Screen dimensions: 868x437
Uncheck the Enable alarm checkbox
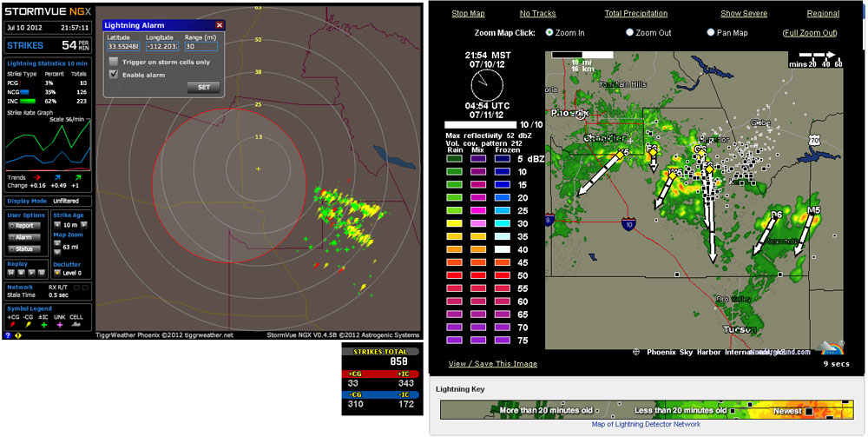(113, 74)
